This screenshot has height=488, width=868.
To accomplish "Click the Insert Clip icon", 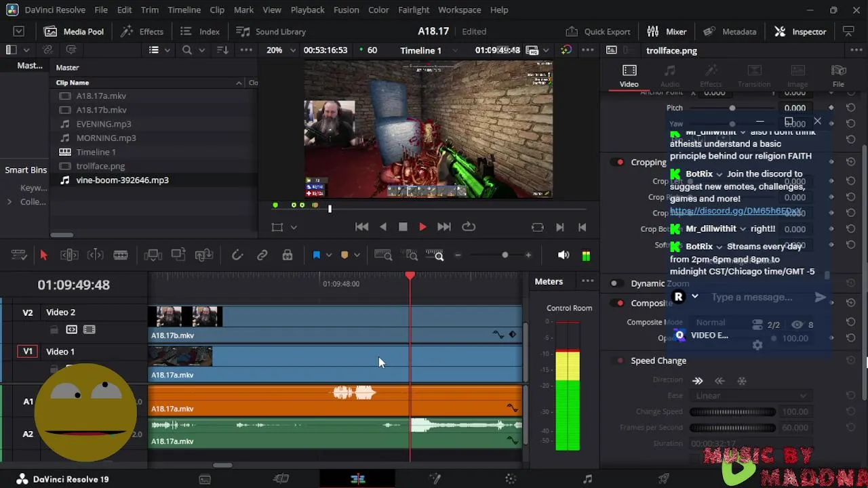I will pos(153,256).
